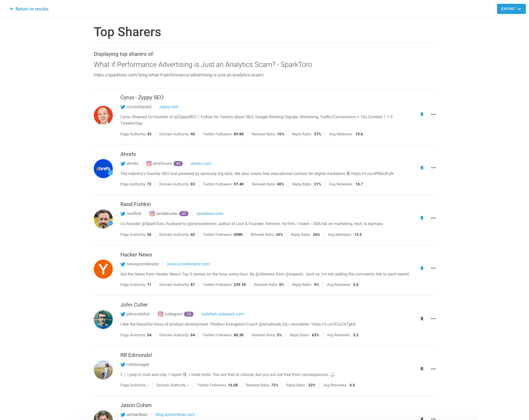Click the Twitter icon next to asmartbear
This screenshot has width=529, height=420.
(x=123, y=415)
